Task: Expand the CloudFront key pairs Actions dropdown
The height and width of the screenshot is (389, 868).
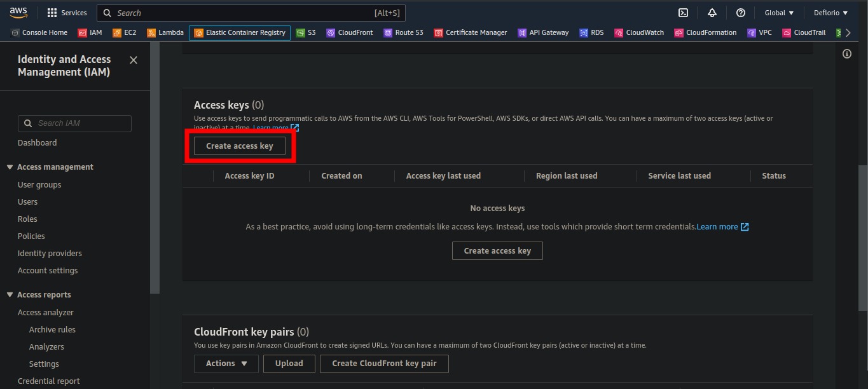Action: 226,364
